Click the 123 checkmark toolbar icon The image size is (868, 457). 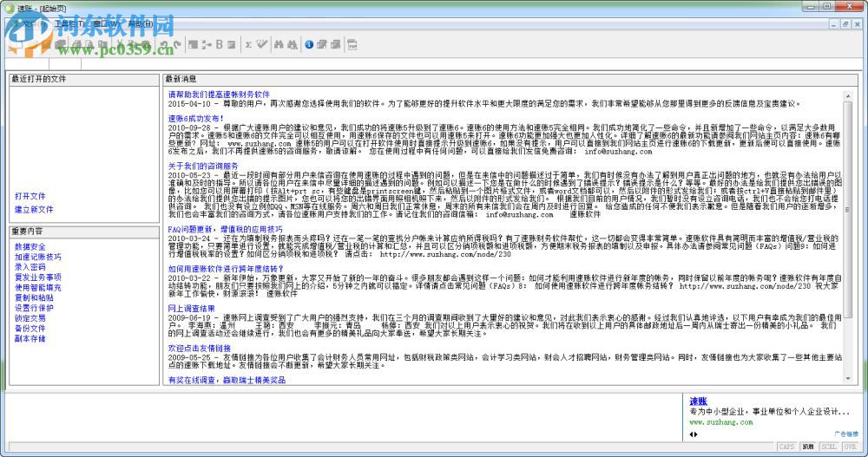[261, 45]
